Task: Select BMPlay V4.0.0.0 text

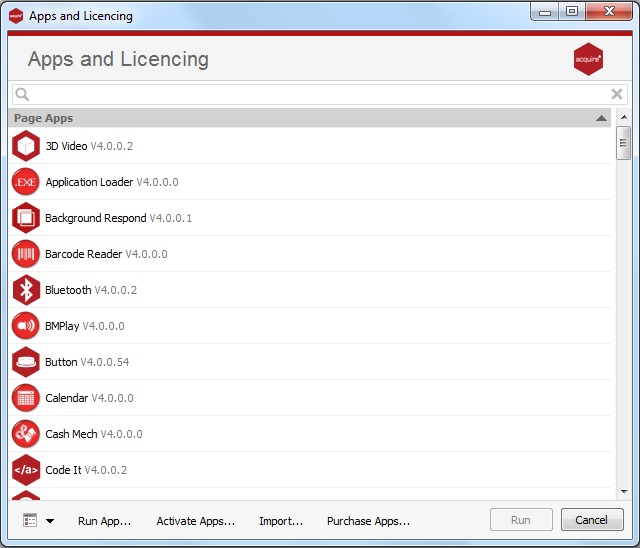Action: tap(85, 326)
